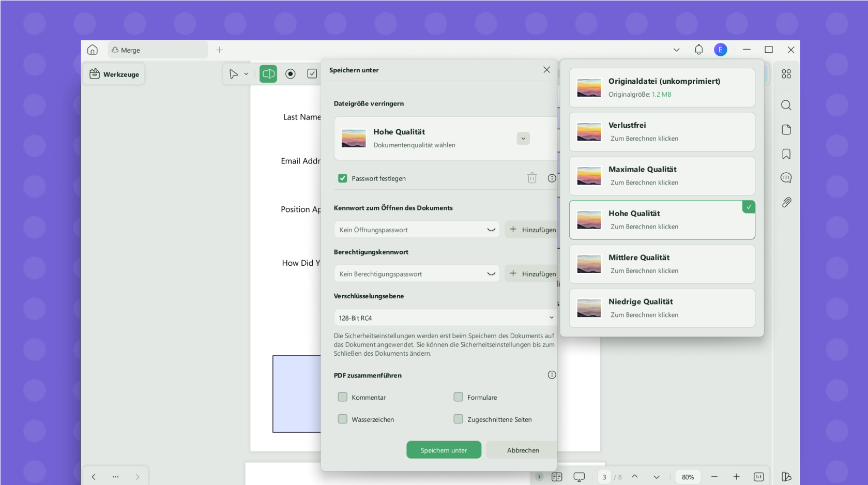Open the Werkzeuge tools panel
868x485 pixels.
coord(114,74)
